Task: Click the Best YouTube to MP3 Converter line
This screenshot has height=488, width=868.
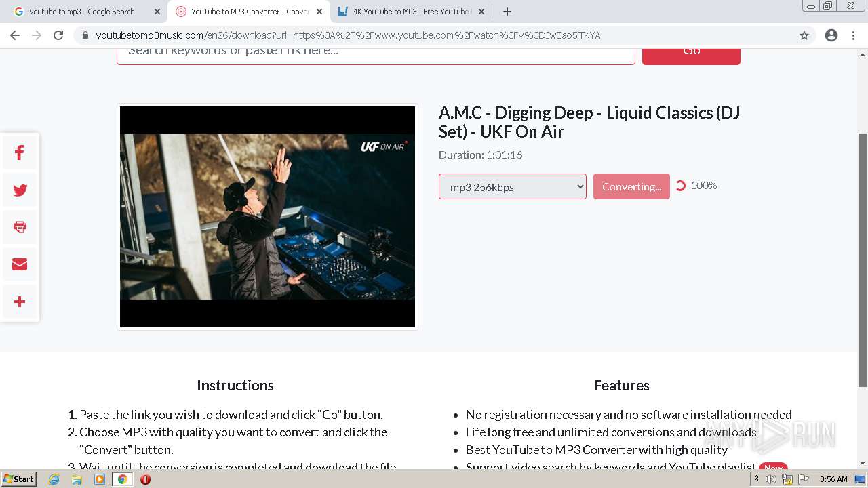Action: [597, 449]
